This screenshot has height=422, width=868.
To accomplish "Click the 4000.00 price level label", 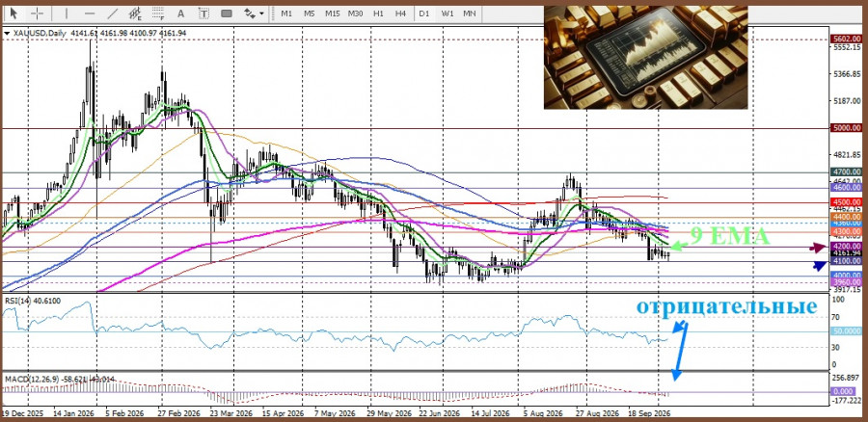I will [846, 276].
